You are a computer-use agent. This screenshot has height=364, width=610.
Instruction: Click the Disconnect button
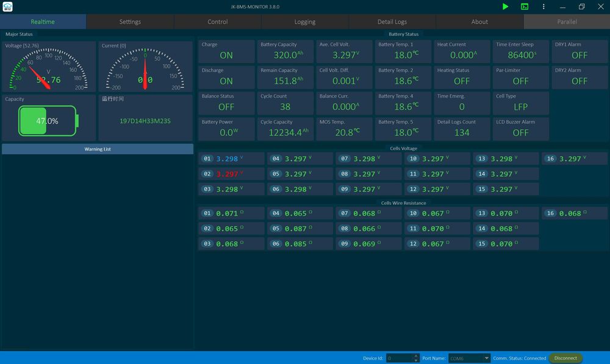click(x=565, y=358)
